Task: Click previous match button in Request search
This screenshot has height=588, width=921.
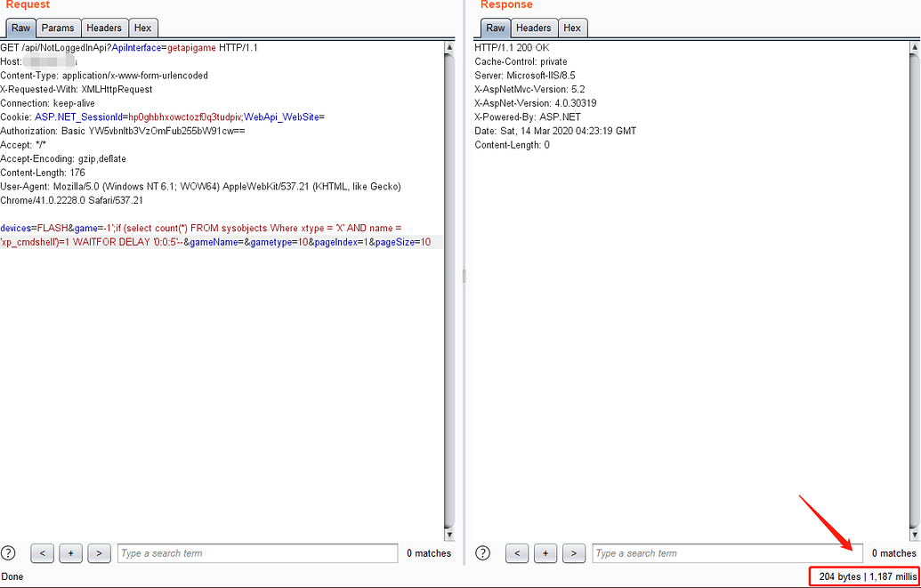Action: tap(42, 553)
